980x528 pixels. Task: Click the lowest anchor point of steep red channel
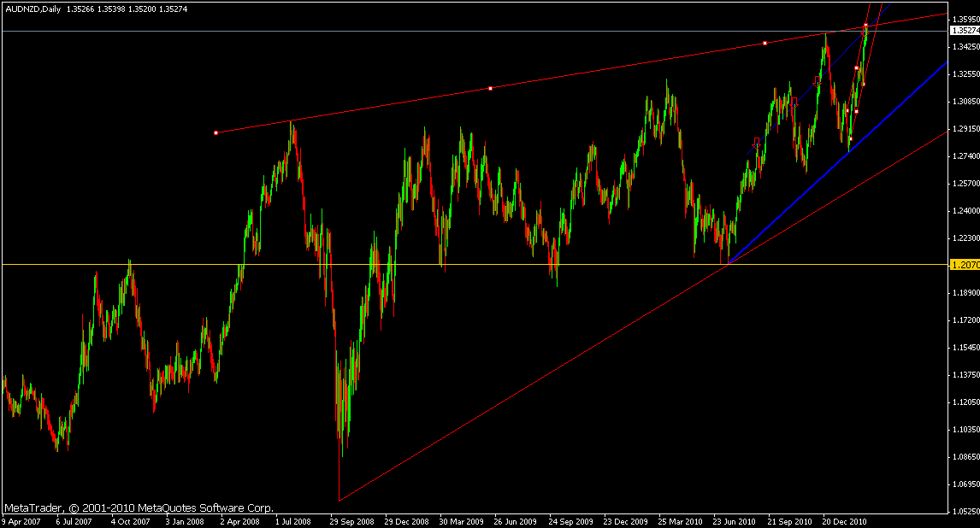850,139
